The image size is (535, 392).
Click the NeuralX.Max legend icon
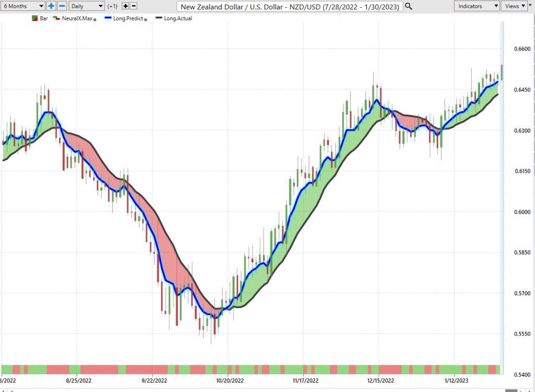[56, 18]
